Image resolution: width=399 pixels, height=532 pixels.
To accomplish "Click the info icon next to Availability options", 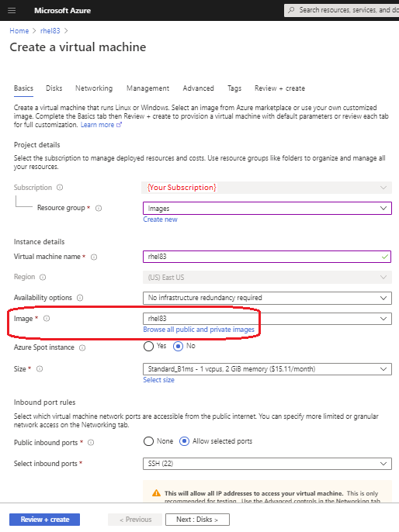I will click(80, 298).
